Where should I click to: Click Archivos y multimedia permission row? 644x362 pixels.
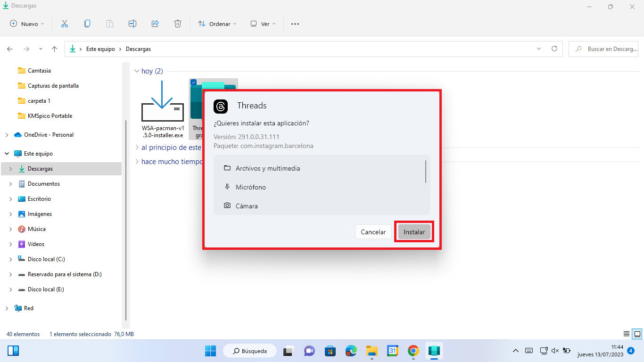[322, 168]
